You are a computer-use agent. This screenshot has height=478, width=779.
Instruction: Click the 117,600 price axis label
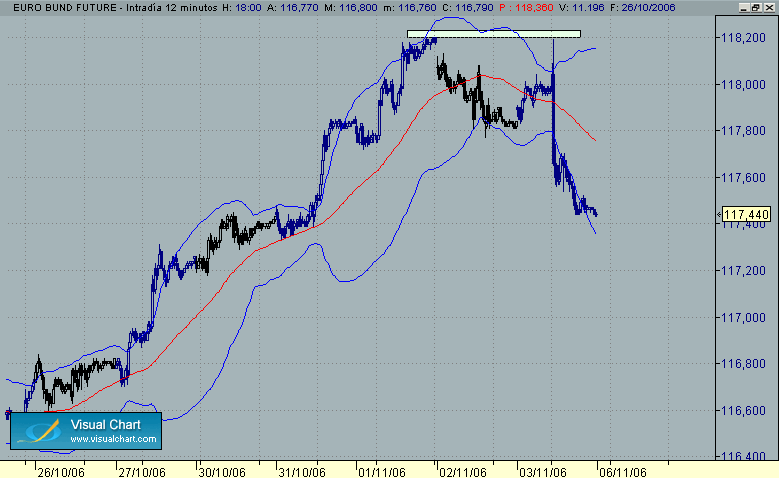(743, 177)
